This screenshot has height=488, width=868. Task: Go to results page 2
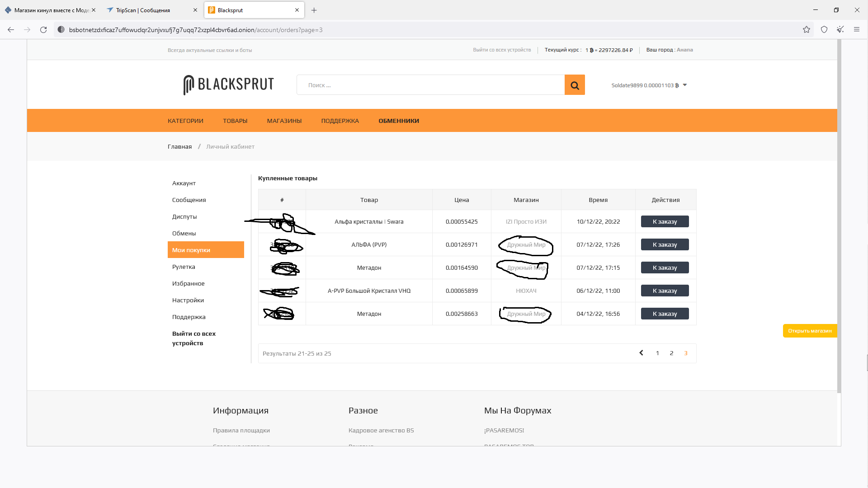(671, 353)
